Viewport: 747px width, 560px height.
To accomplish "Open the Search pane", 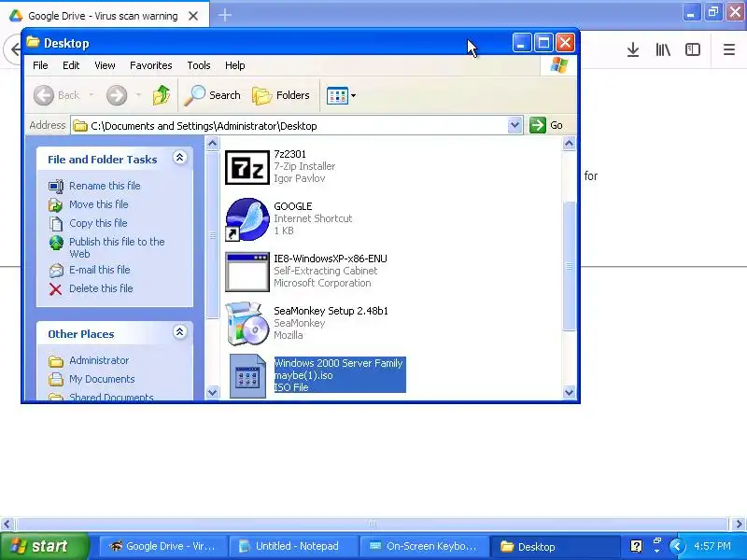I will [213, 95].
